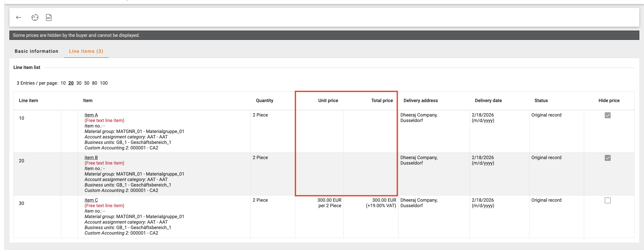Uncheck Hide price for line item 10
This screenshot has width=644, height=250.
[608, 116]
